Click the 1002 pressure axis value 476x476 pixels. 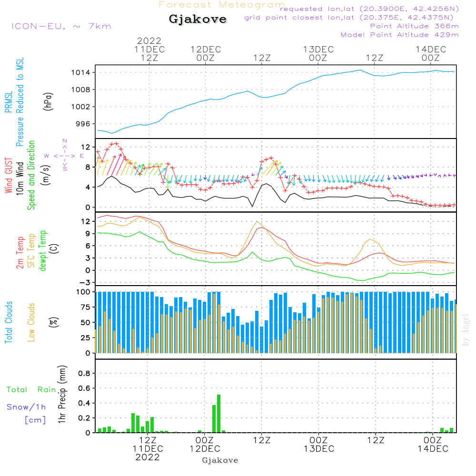[81, 107]
